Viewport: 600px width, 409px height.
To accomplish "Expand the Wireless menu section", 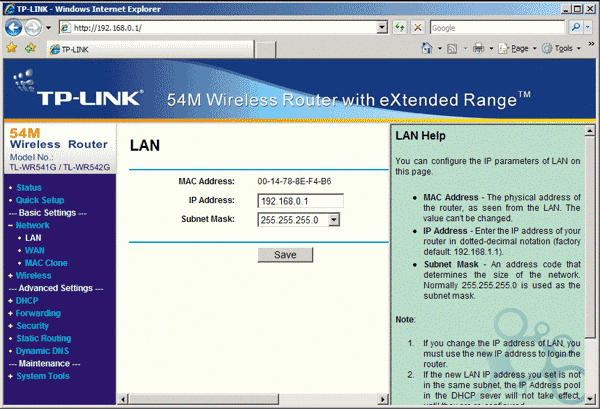I will coord(33,275).
